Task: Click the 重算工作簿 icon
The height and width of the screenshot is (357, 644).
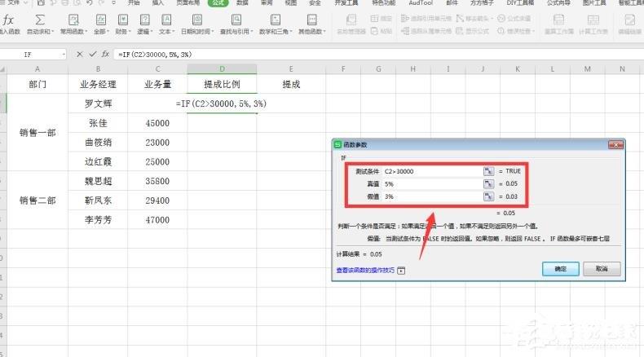Action: [558, 20]
